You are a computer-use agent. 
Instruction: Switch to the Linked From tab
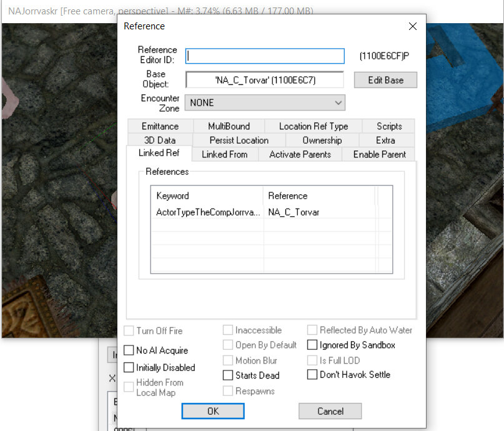pos(225,154)
